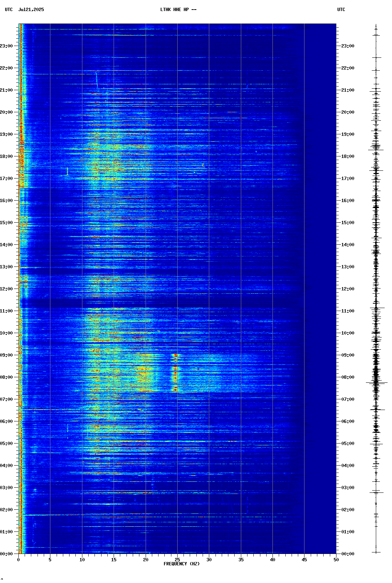Click the red 25 Hz burst near 08:00
The height and width of the screenshot is (583, 392).
point(175,372)
